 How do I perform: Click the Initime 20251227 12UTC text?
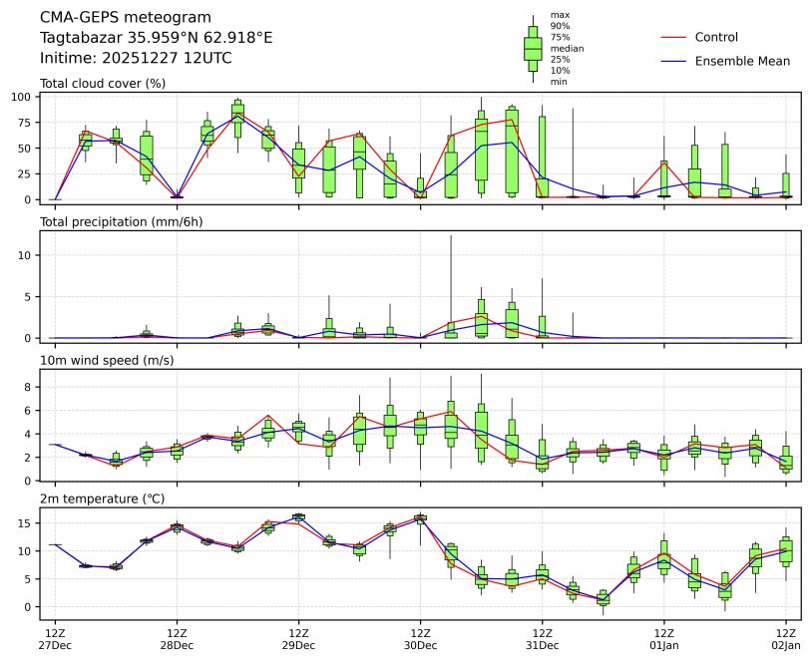pyautogui.click(x=136, y=59)
